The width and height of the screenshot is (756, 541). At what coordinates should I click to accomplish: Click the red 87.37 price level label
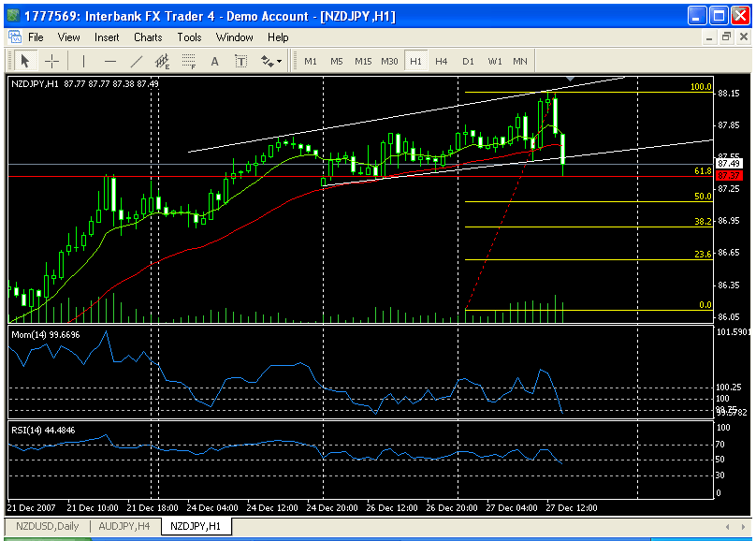pos(729,175)
